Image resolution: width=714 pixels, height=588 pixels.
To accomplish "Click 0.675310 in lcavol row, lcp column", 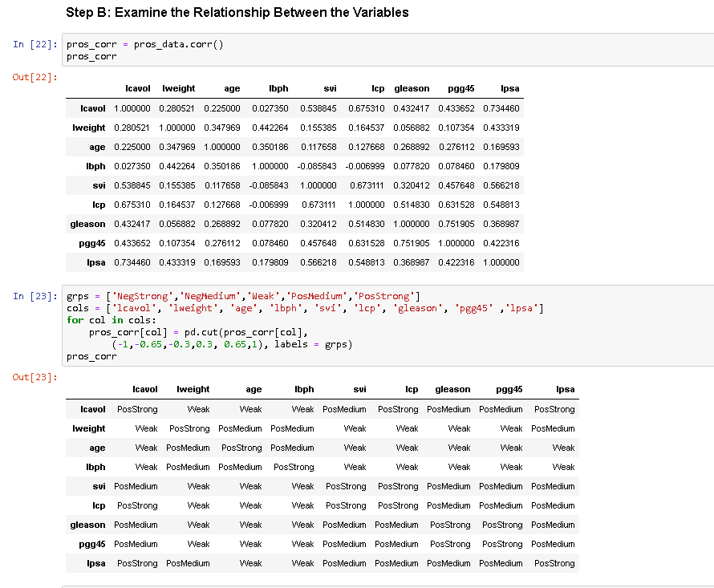I will click(x=367, y=108).
